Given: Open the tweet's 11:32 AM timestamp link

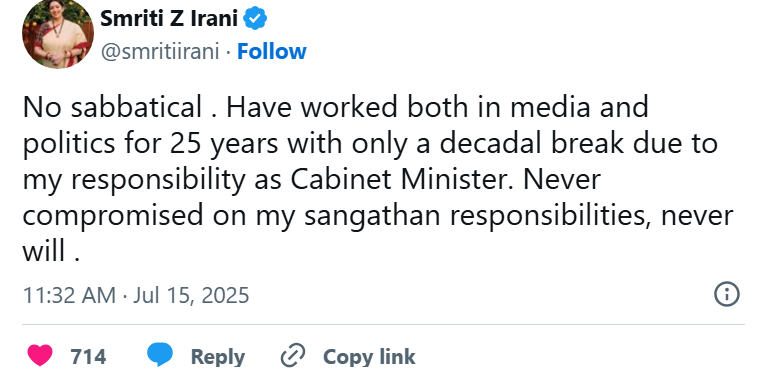Looking at the screenshot, I should pyautogui.click(x=70, y=295).
